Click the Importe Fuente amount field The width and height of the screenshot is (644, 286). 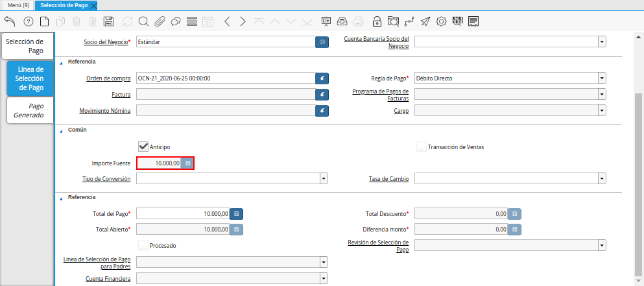pyautogui.click(x=159, y=163)
